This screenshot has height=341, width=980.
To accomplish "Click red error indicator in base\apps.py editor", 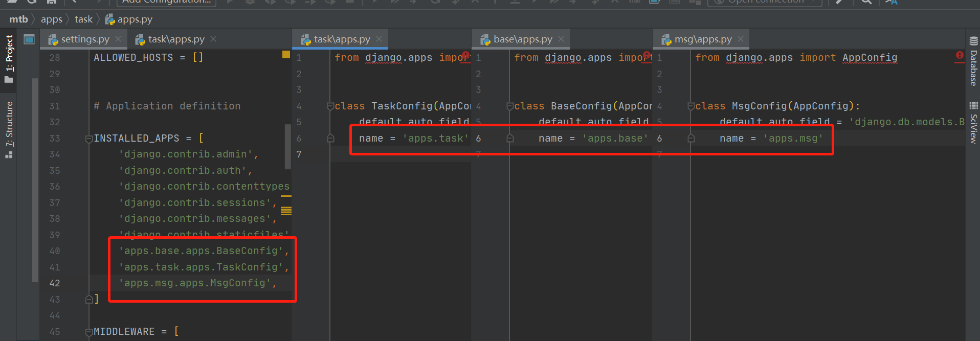I will click(647, 55).
